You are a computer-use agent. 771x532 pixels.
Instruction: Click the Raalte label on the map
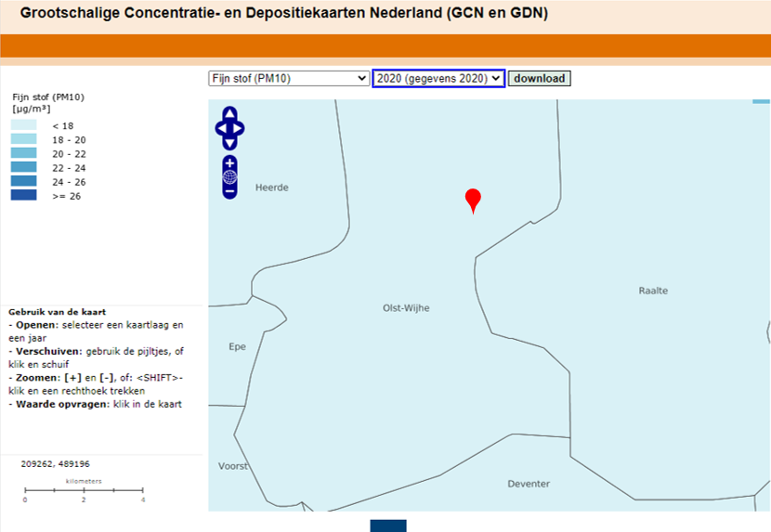tap(653, 291)
